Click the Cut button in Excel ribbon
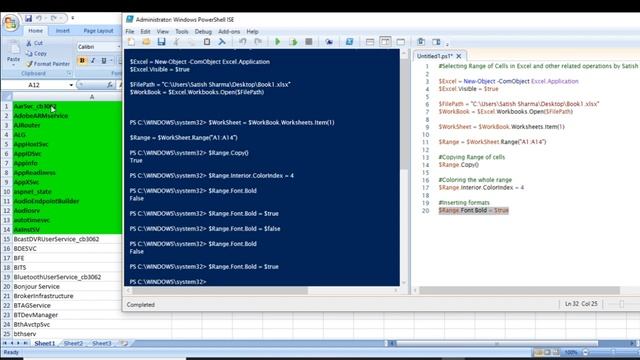640x360 pixels. (x=34, y=43)
